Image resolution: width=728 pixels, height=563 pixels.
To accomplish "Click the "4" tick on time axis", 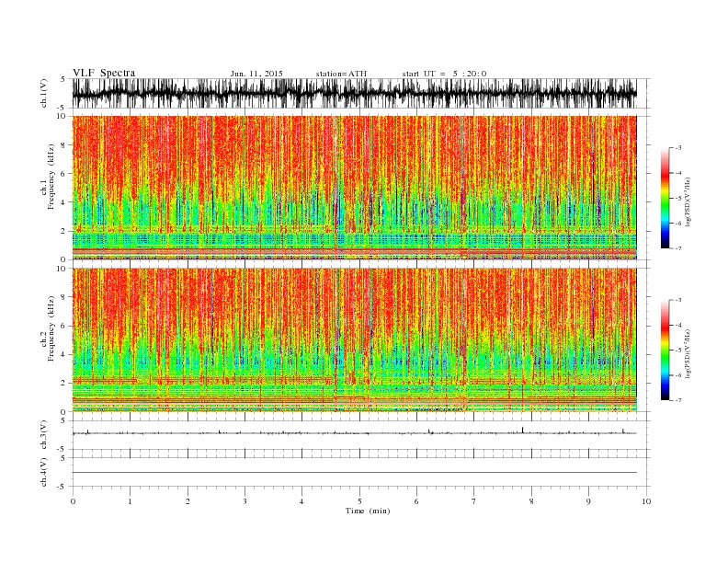I will 301,501.
